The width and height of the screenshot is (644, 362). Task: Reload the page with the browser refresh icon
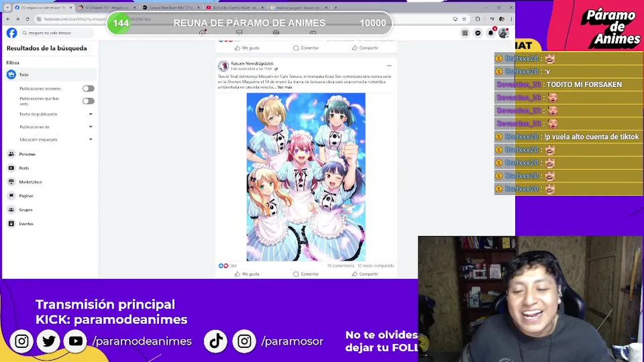point(27,19)
